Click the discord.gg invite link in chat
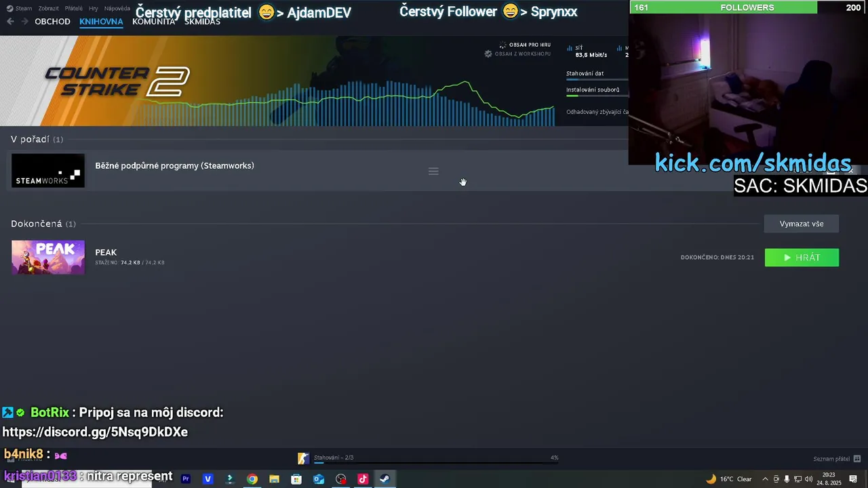This screenshot has height=488, width=868. 95,432
